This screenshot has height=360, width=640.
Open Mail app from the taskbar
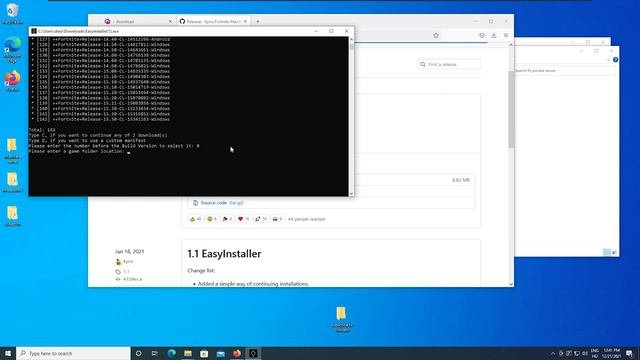pyautogui.click(x=220, y=353)
